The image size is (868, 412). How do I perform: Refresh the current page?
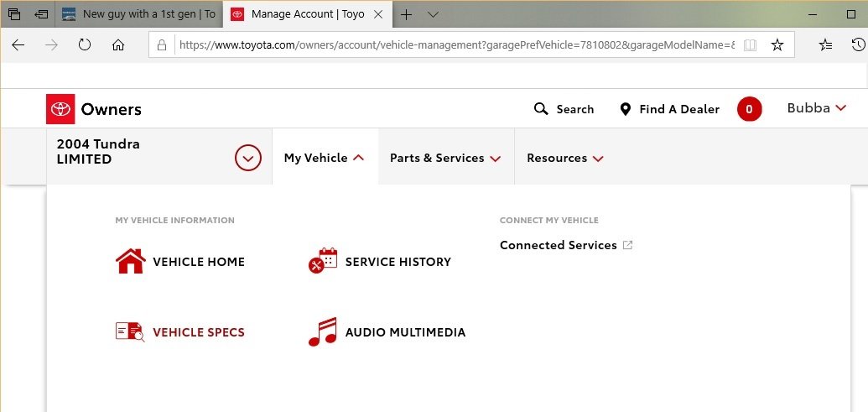[85, 44]
